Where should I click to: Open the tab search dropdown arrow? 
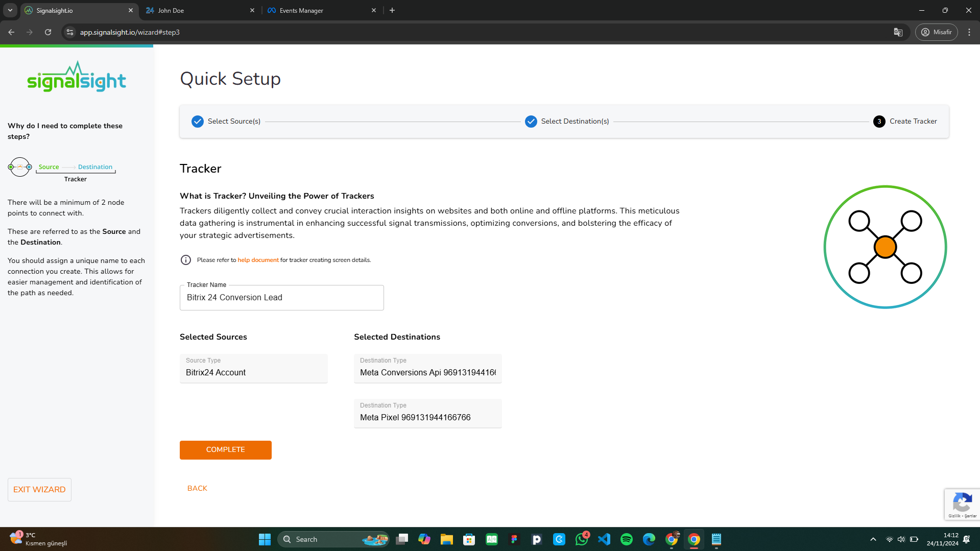coord(10,10)
